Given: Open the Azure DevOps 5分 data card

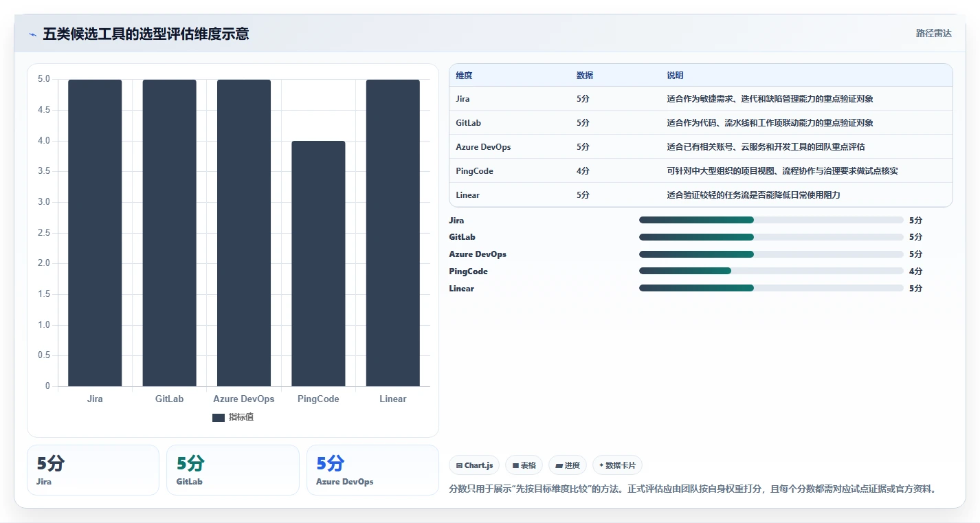Looking at the screenshot, I should [372, 470].
